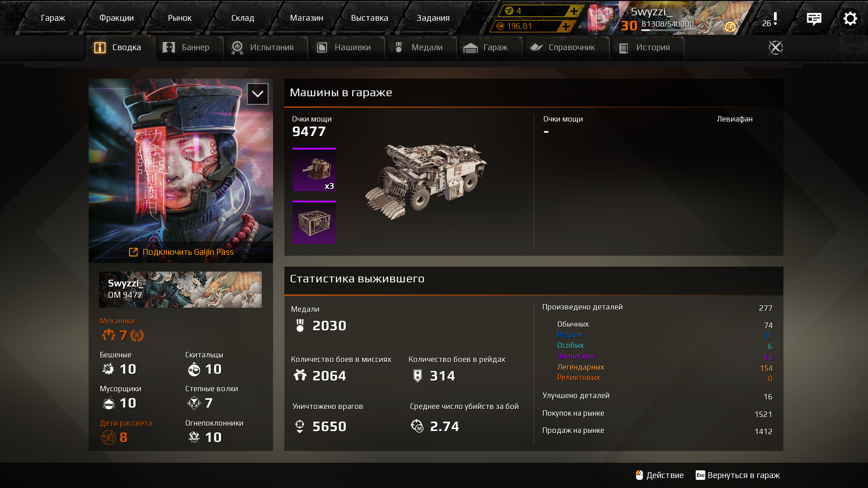Close the profile window with the X icon
The image size is (868, 488).
pyautogui.click(x=775, y=47)
